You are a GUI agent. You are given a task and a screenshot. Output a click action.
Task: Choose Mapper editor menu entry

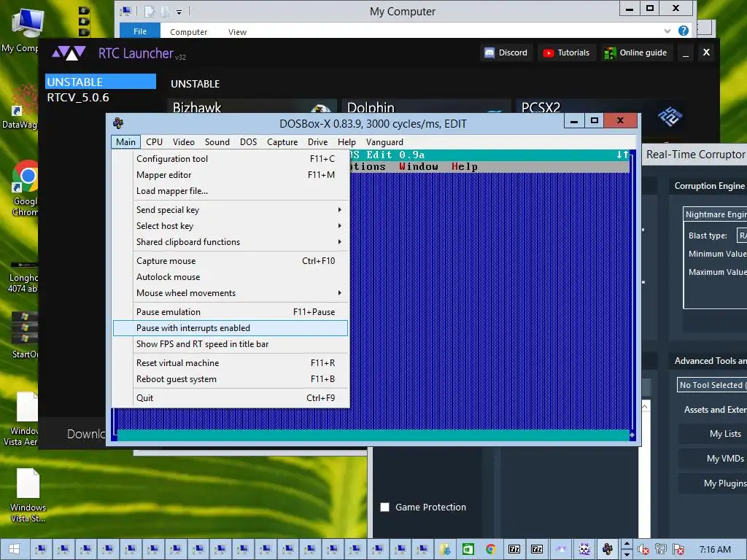click(x=231, y=175)
